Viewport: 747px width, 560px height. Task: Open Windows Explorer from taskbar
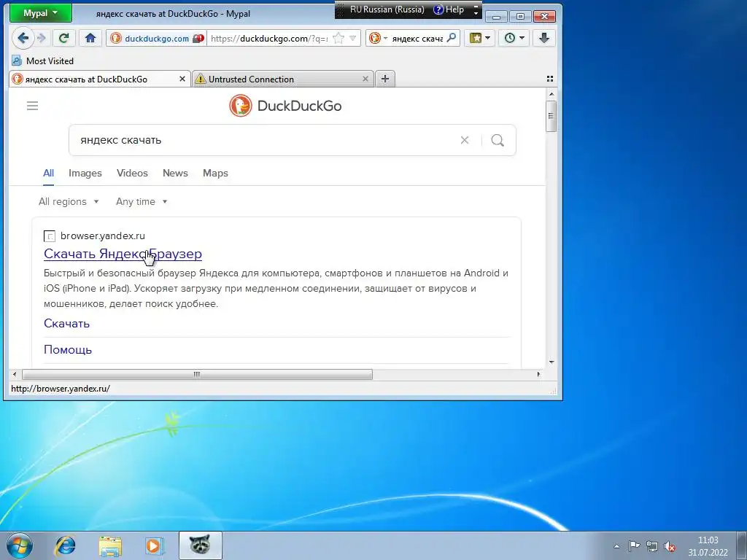(x=110, y=545)
